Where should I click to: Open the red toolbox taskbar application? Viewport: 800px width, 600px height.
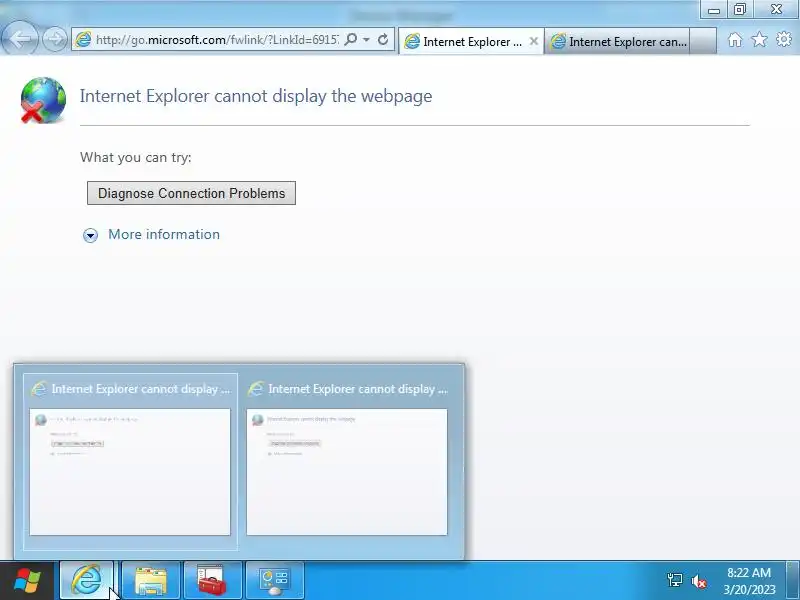(x=212, y=580)
